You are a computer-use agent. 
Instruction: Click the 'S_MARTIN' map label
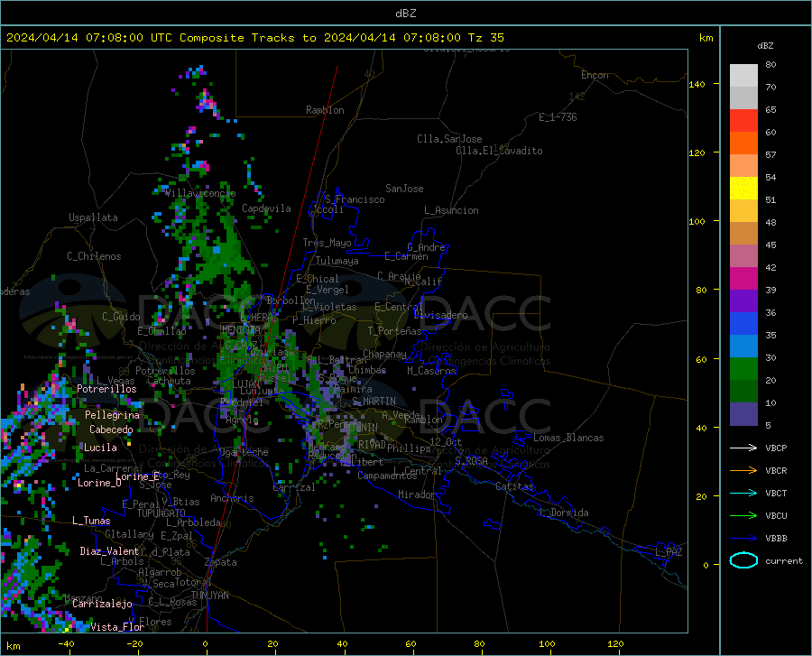coord(374,402)
